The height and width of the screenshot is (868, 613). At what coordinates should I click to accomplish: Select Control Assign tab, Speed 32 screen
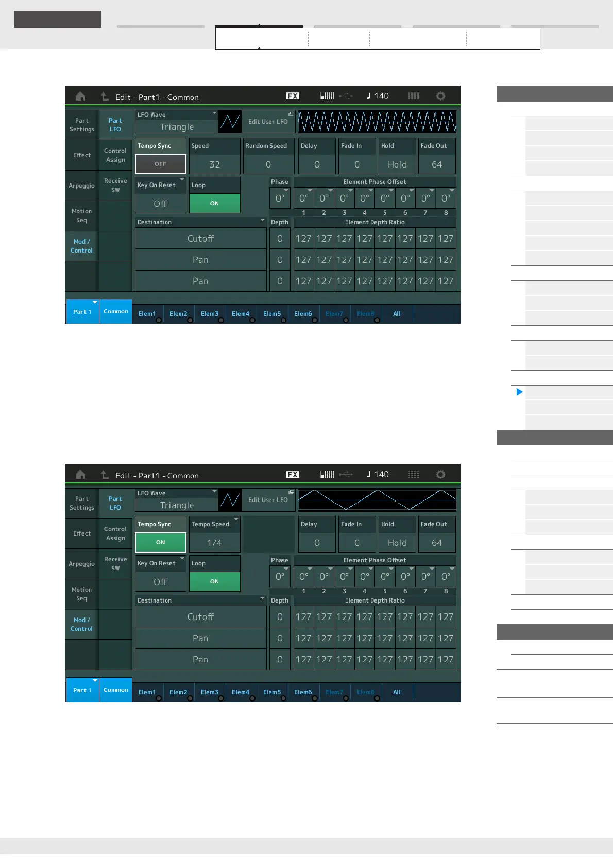coord(115,155)
